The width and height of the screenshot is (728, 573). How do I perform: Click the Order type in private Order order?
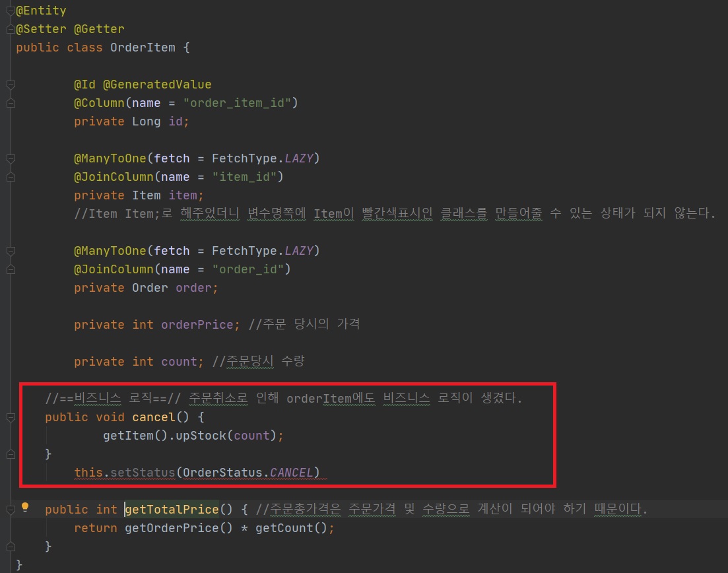click(x=150, y=287)
